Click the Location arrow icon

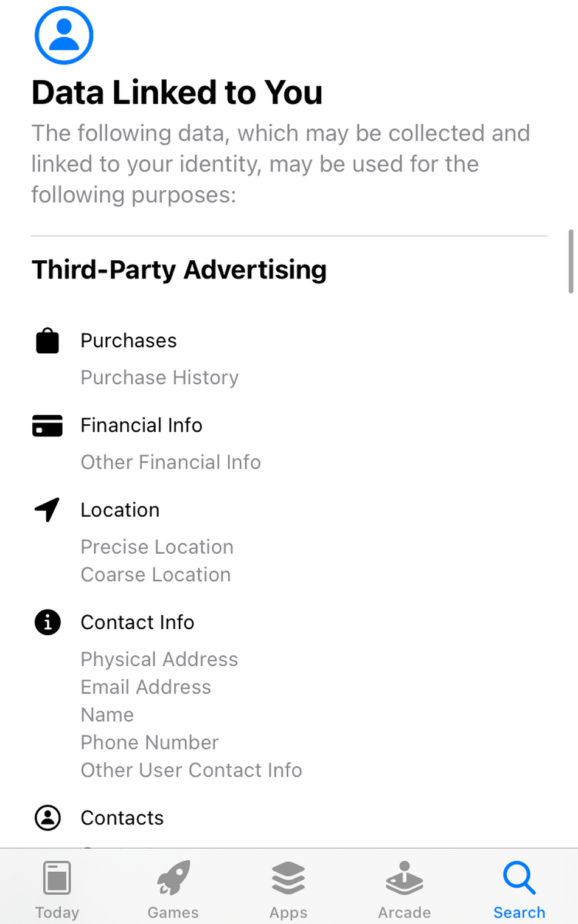47,509
